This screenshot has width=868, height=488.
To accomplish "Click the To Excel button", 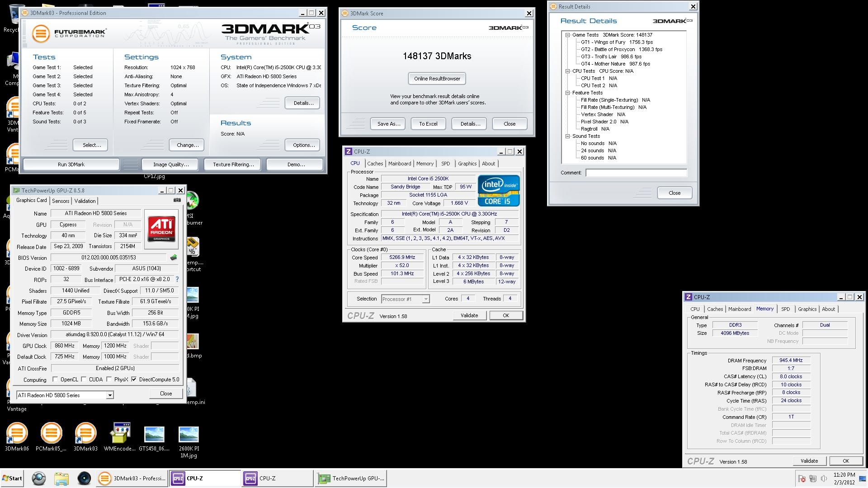I will 428,124.
